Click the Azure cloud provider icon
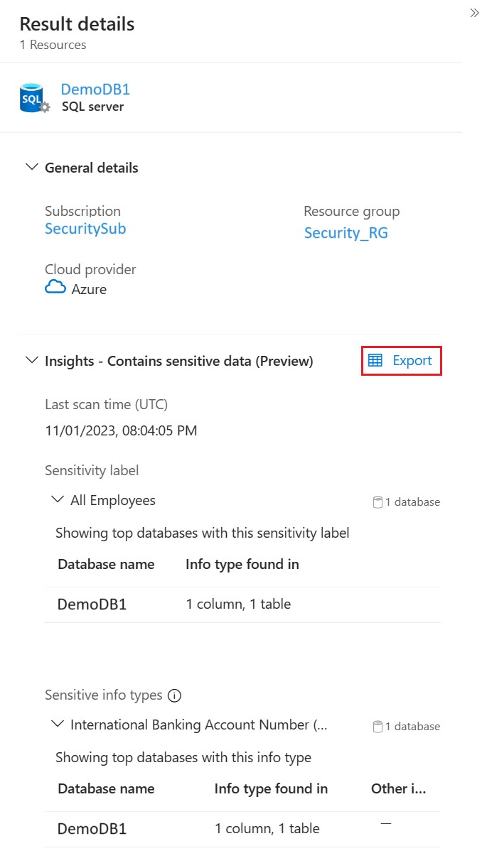This screenshot has width=482, height=868. pos(55,288)
